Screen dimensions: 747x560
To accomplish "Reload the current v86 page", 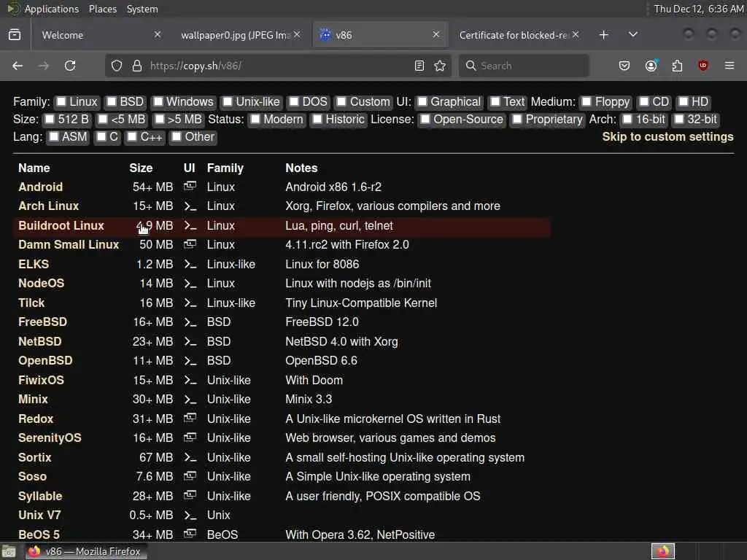I will (x=70, y=66).
